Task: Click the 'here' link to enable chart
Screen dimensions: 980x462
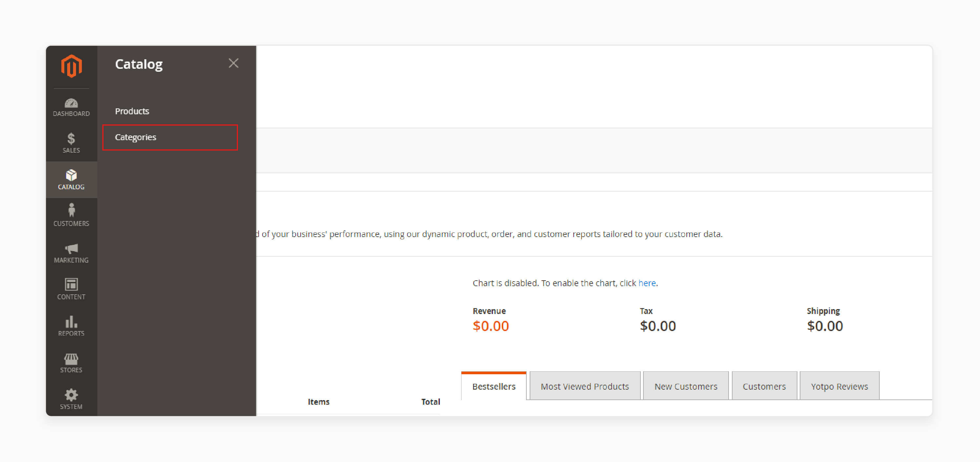Action: (647, 283)
